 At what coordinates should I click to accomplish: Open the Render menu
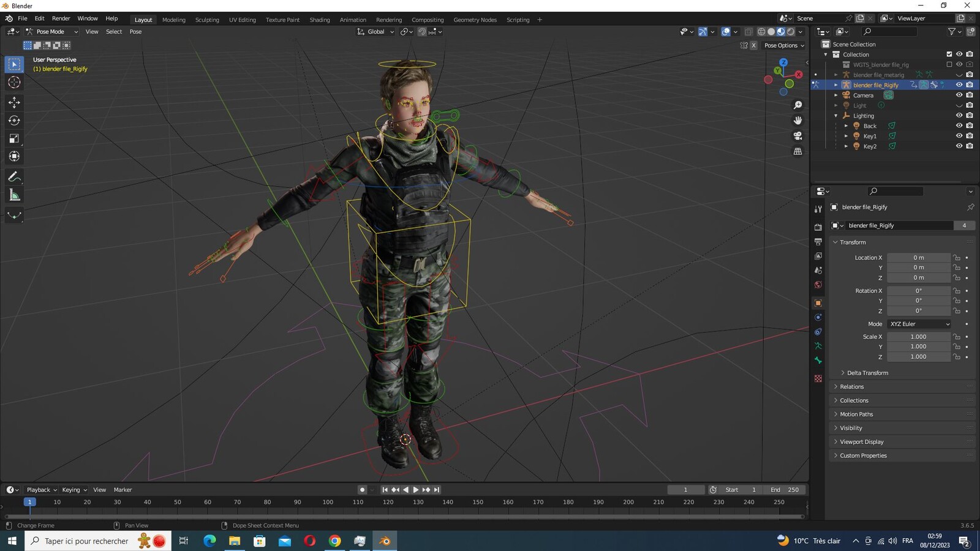coord(61,18)
